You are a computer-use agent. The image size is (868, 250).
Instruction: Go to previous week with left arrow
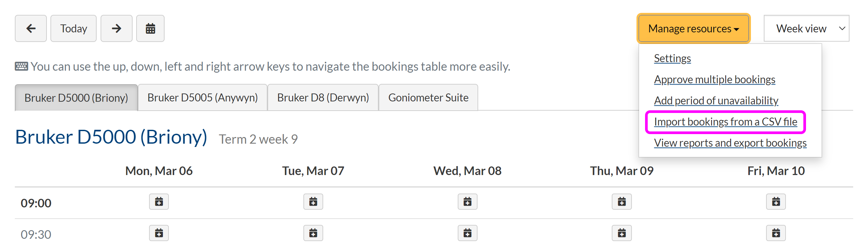(31, 28)
